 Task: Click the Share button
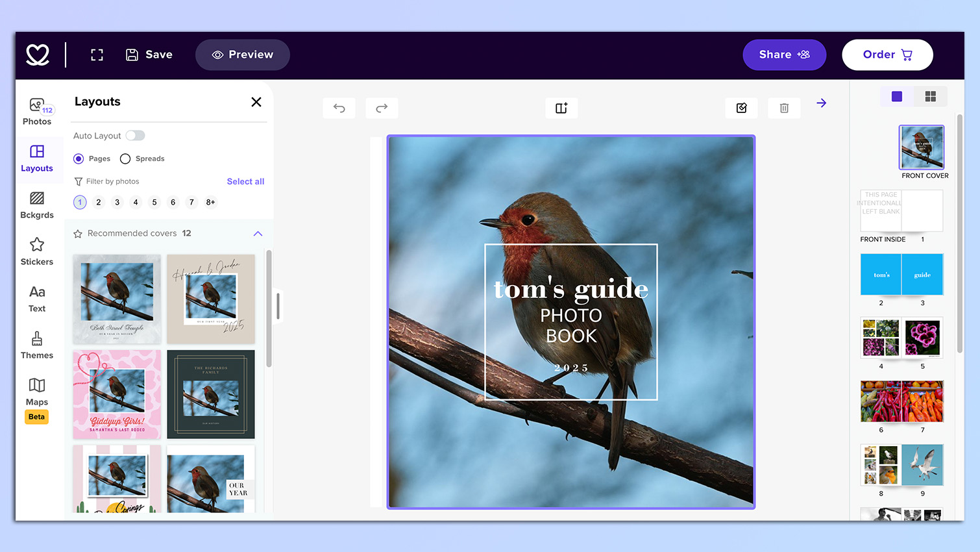tap(784, 55)
